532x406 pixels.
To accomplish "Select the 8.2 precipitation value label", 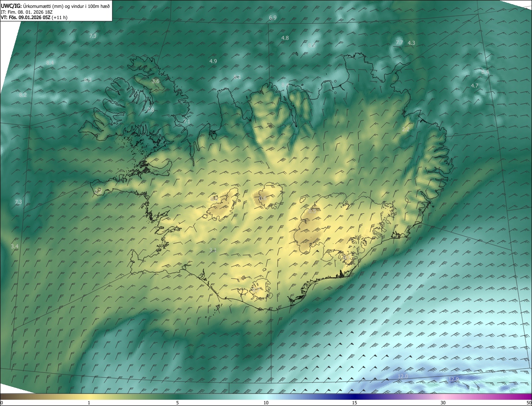I will pos(23,95).
